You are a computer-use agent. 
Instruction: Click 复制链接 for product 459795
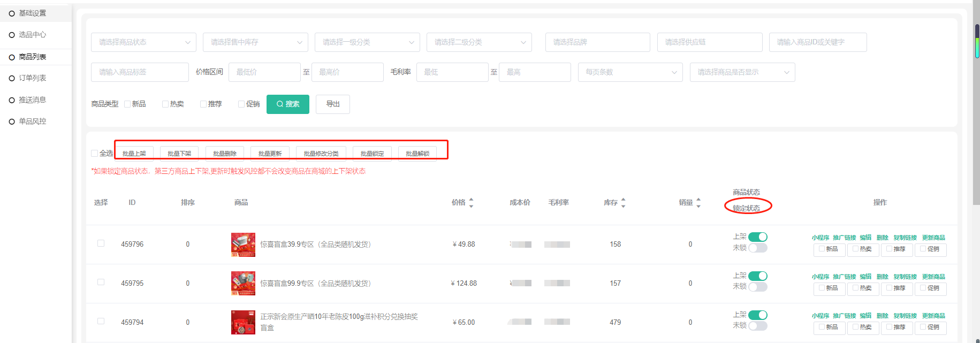[x=905, y=277]
